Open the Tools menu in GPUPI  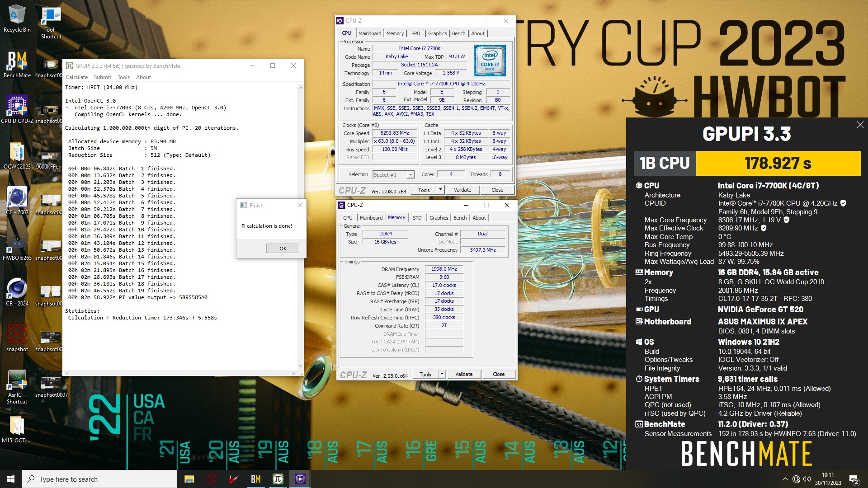(x=123, y=77)
